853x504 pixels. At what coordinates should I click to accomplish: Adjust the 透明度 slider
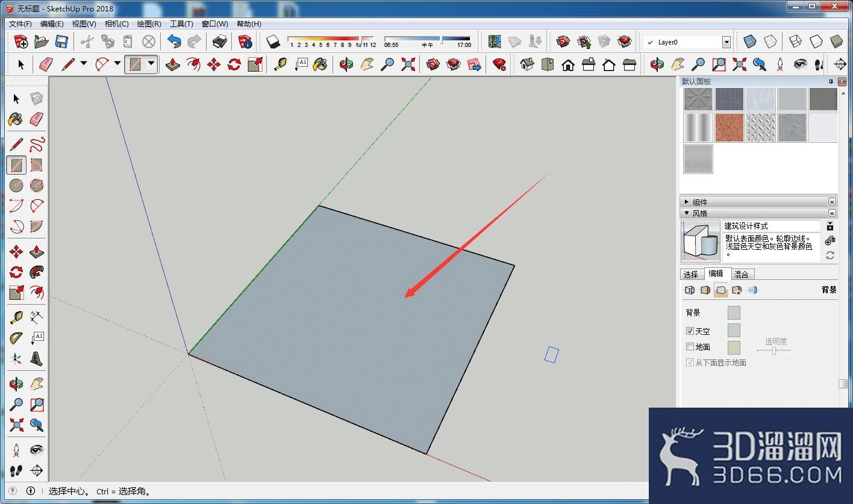coord(774,350)
